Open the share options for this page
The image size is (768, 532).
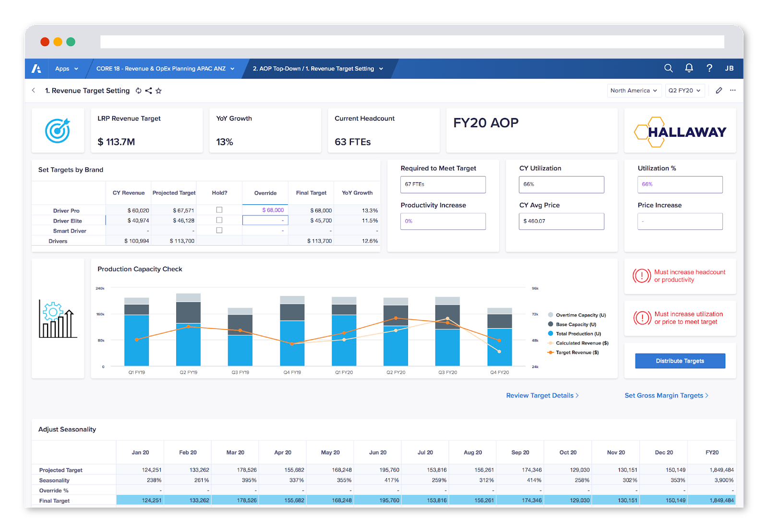click(149, 90)
